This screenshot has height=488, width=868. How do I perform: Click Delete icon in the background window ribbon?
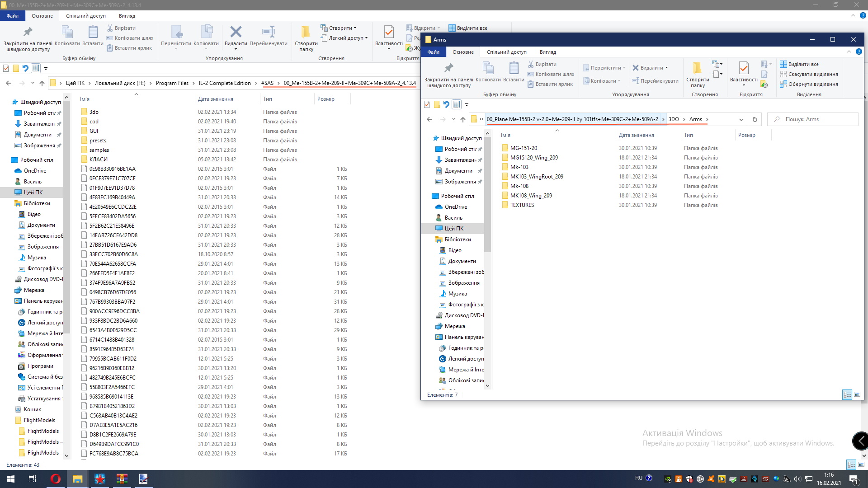[x=236, y=33]
